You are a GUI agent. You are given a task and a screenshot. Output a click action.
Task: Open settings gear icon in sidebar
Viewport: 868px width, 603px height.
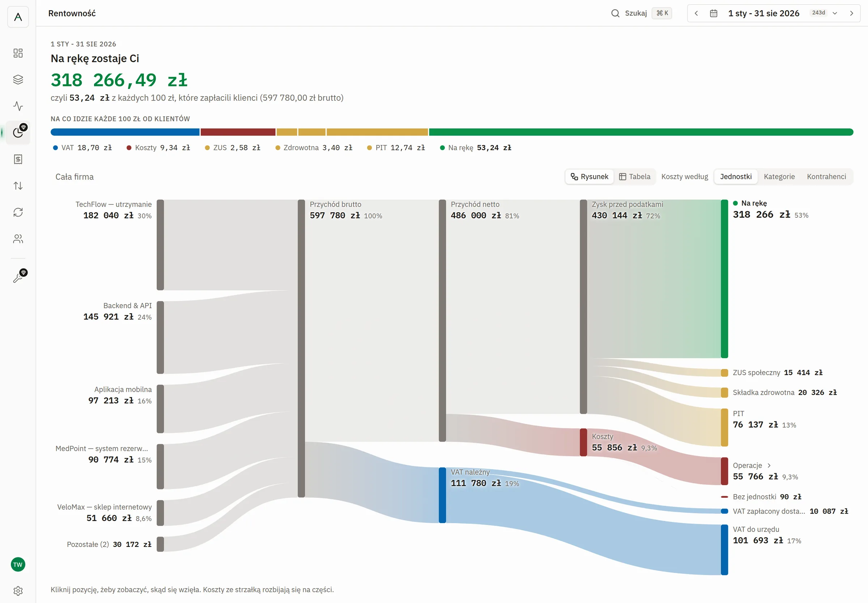click(18, 591)
